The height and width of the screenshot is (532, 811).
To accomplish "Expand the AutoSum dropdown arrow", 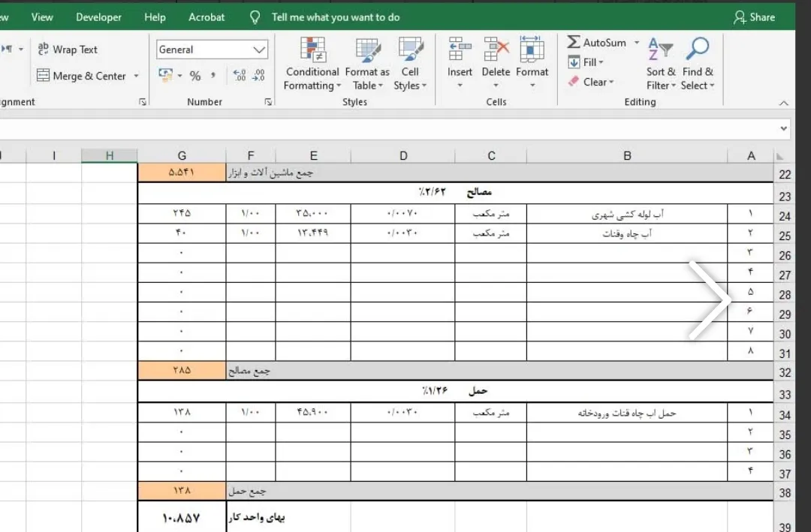I will [637, 43].
